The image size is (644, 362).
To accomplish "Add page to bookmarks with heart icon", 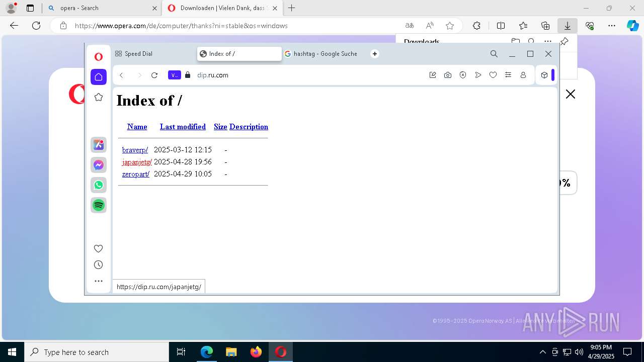I will (493, 75).
